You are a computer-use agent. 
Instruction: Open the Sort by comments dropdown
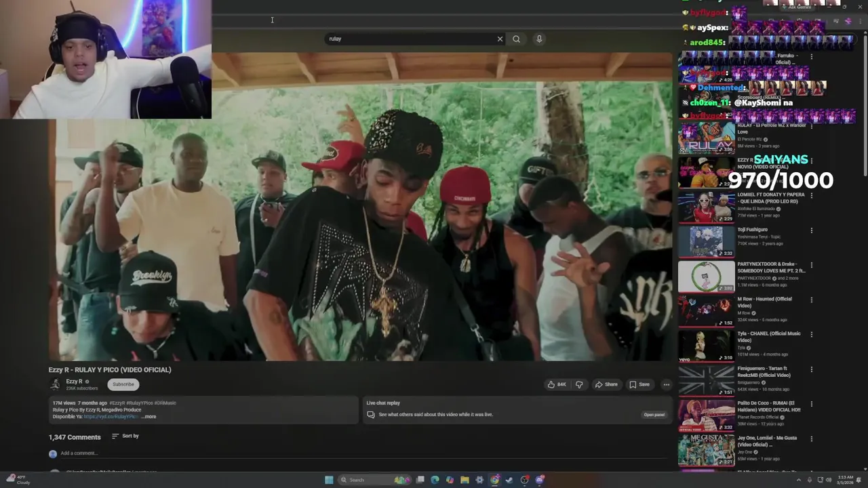125,436
